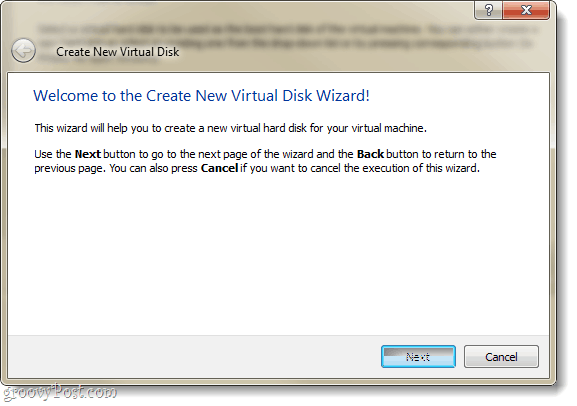This screenshot has width=577, height=406.
Task: Open help with the question mark button
Action: pos(488,10)
